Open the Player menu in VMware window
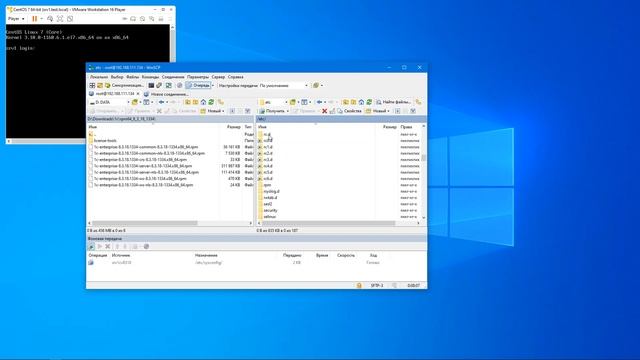Screen dimensions: 640x360 pos(16,19)
